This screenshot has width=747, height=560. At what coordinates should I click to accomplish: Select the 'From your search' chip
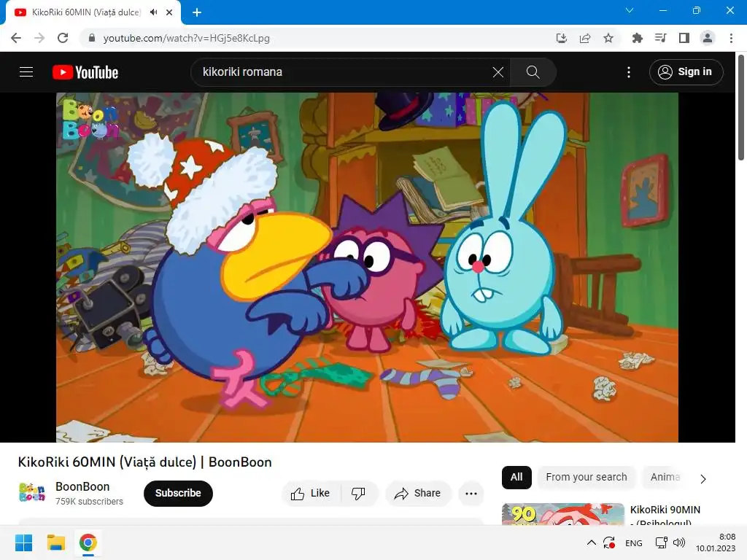point(587,477)
